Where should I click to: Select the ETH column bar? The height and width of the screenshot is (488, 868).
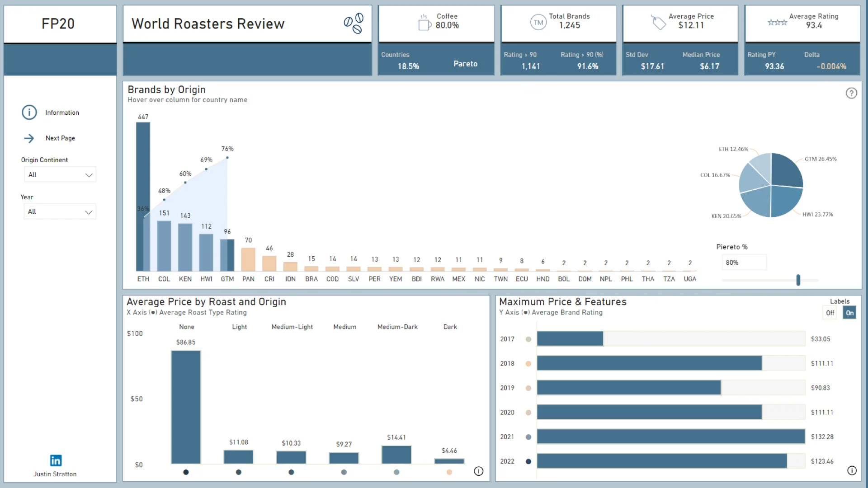tap(143, 197)
